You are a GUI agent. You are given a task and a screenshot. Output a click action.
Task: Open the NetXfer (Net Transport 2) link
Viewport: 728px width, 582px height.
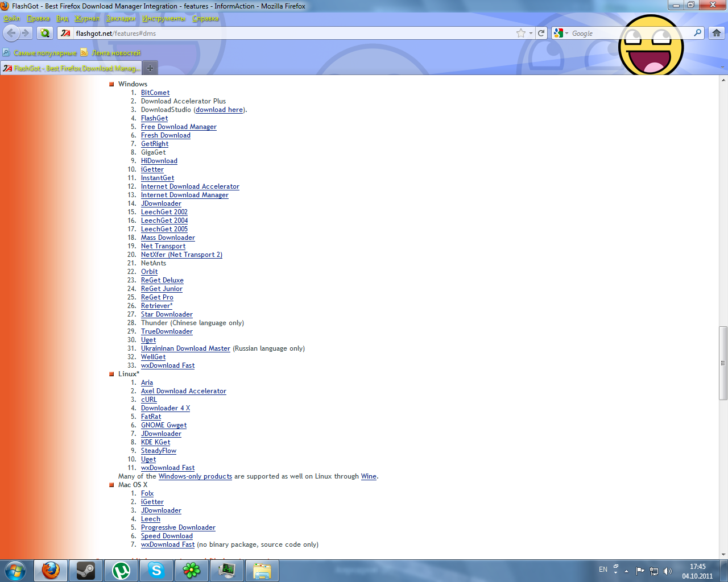181,255
